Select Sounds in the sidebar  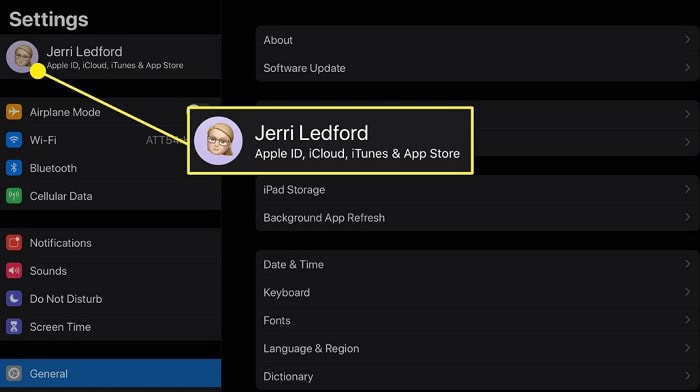110,271
